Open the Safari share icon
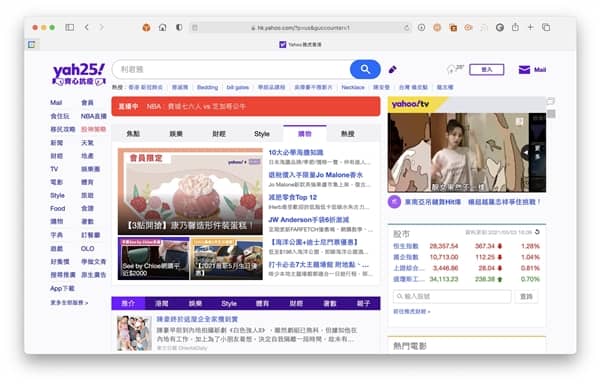This screenshot has height=385, width=600. click(515, 27)
